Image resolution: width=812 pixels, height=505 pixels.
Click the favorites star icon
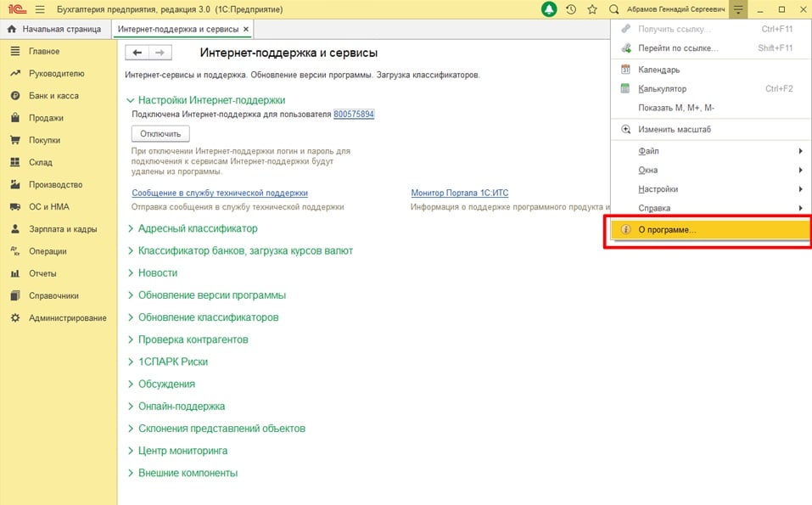592,9
